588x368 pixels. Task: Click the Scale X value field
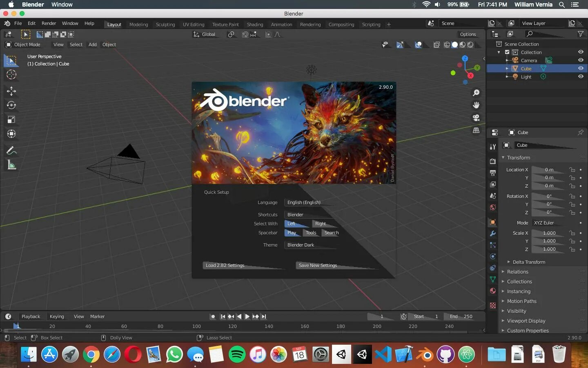click(549, 233)
